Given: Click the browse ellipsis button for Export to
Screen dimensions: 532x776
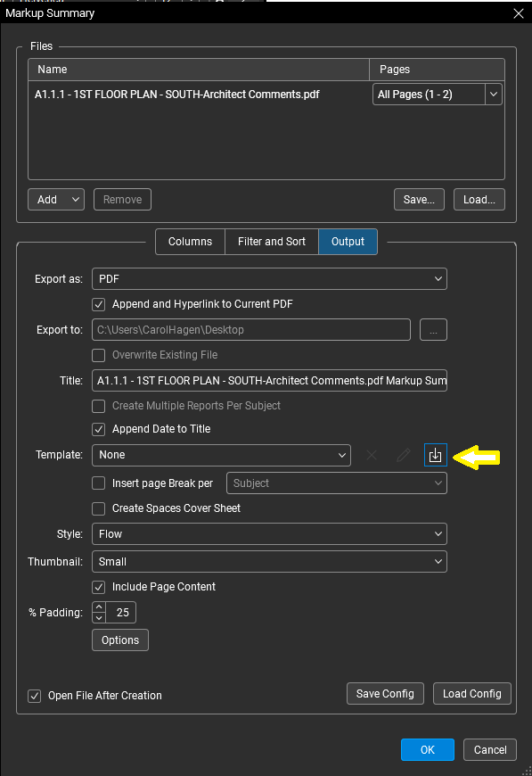Looking at the screenshot, I should coord(433,330).
